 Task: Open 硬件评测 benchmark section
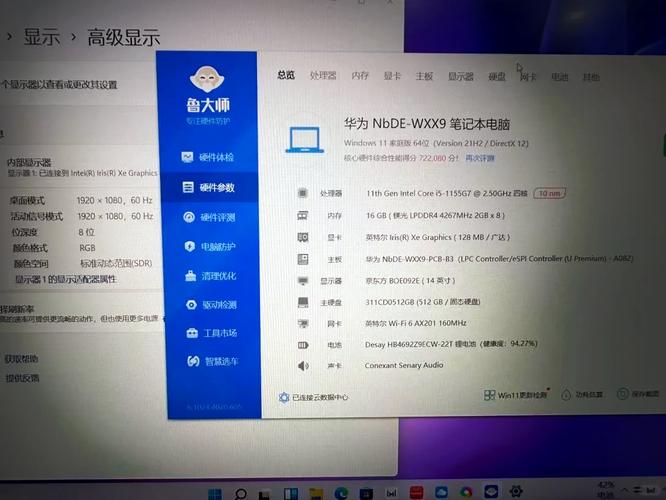pos(209,217)
